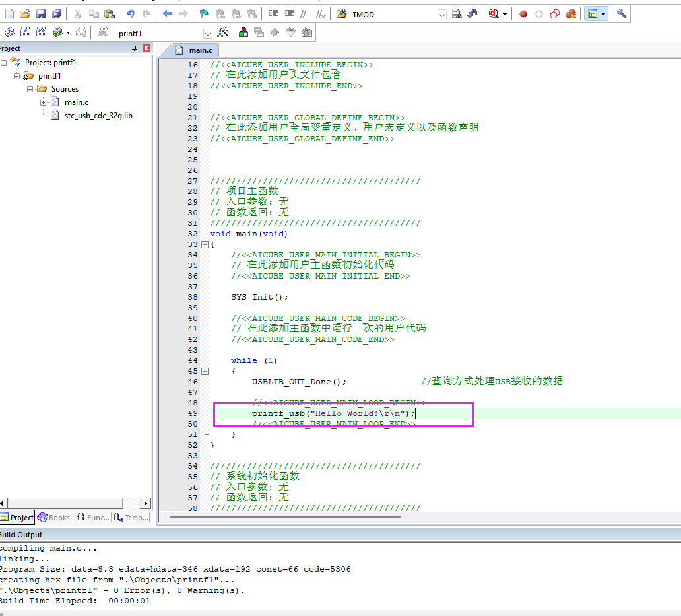Undo the last edit
The height and width of the screenshot is (616, 681).
tap(130, 15)
